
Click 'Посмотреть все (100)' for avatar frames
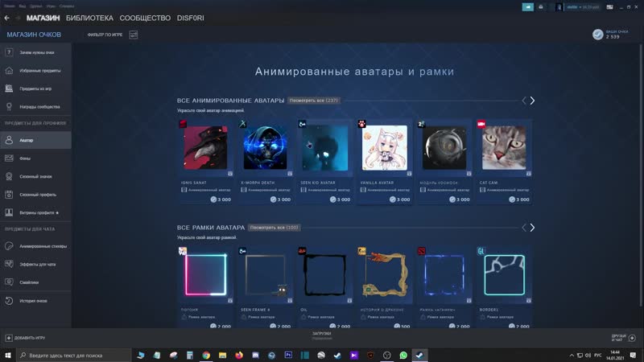coord(275,228)
